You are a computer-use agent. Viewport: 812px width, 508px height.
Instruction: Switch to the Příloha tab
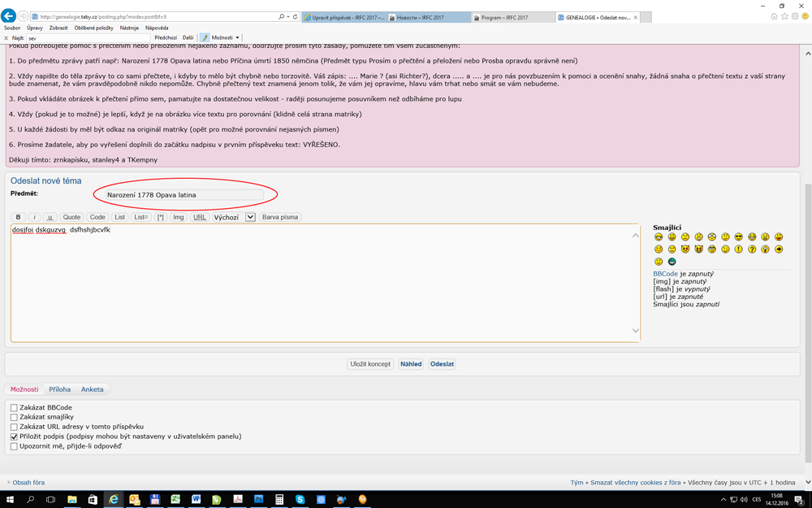point(59,389)
